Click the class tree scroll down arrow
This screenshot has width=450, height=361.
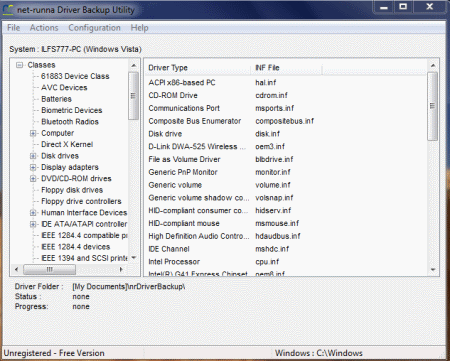tap(134, 258)
